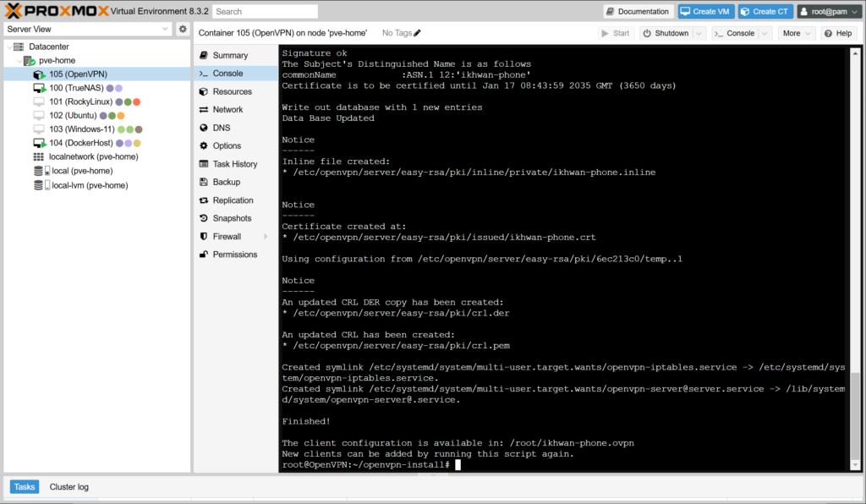Click into the top Search field
The image size is (866, 504).
265,12
